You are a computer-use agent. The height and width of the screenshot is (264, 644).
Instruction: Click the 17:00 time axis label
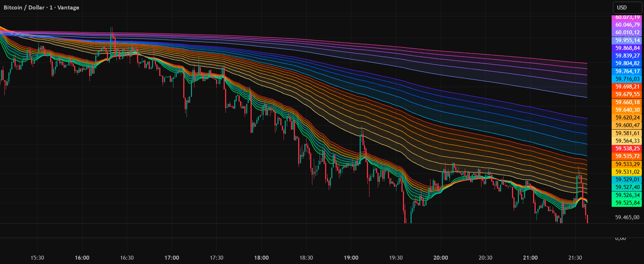click(x=172, y=258)
